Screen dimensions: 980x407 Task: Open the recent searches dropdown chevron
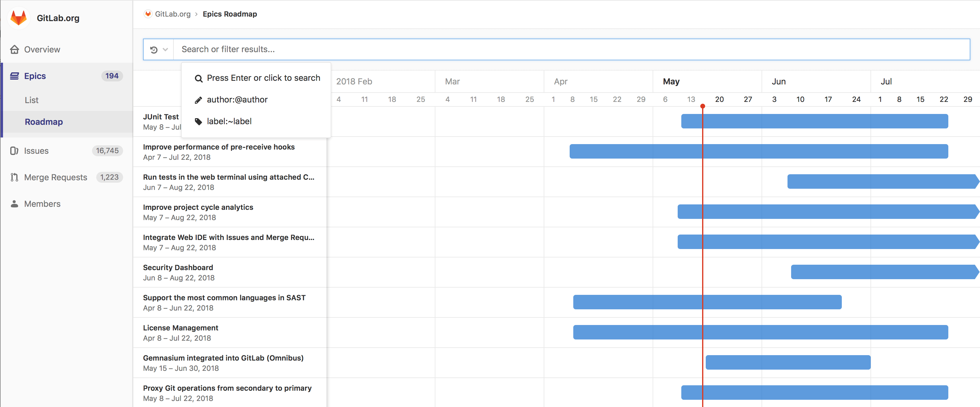click(x=165, y=49)
